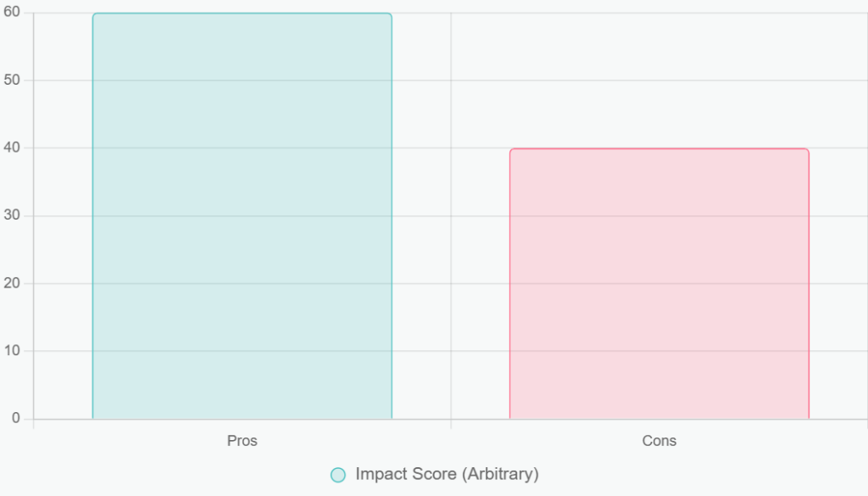Select the Pros x-axis label
This screenshot has width=868, height=496.
point(242,441)
